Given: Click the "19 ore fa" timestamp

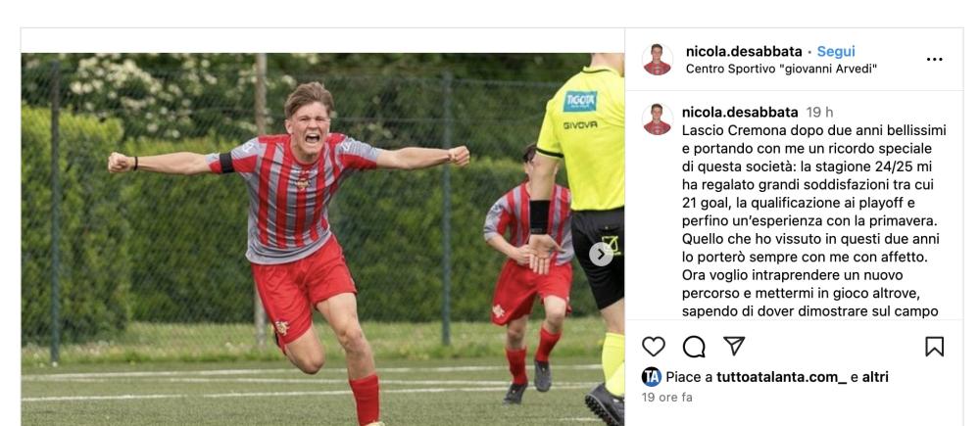Looking at the screenshot, I should point(666,398).
